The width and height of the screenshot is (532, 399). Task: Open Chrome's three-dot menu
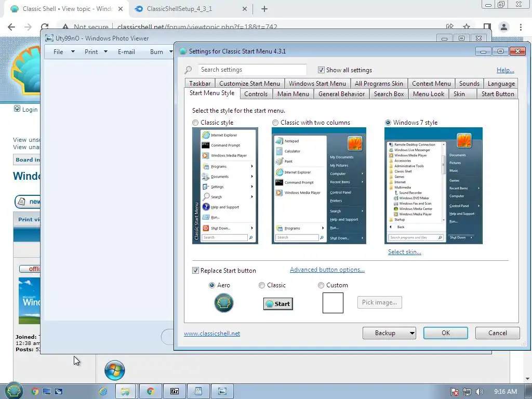(521, 27)
